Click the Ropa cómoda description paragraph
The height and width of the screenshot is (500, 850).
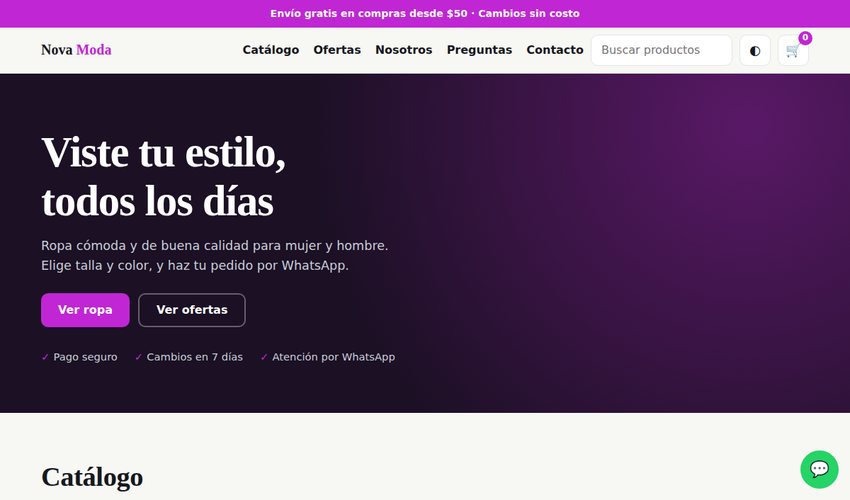pos(215,255)
